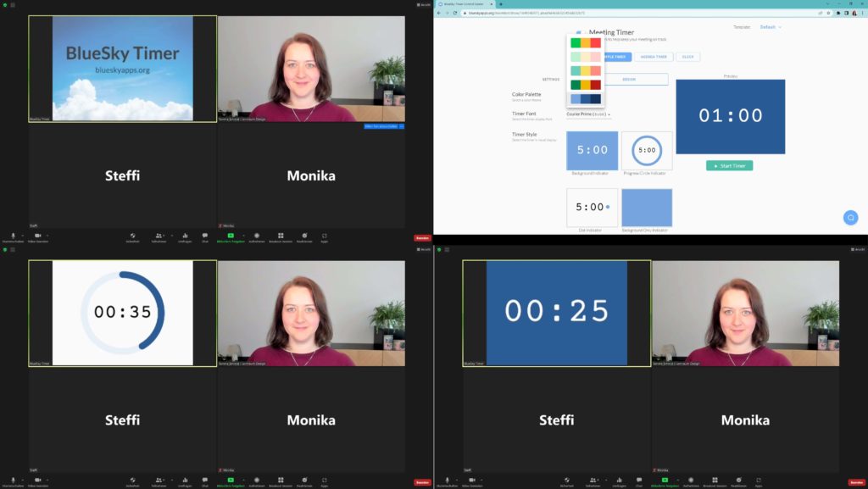
Task: Open Polls icon in Zoom window with cloud slide
Action: pos(184,236)
